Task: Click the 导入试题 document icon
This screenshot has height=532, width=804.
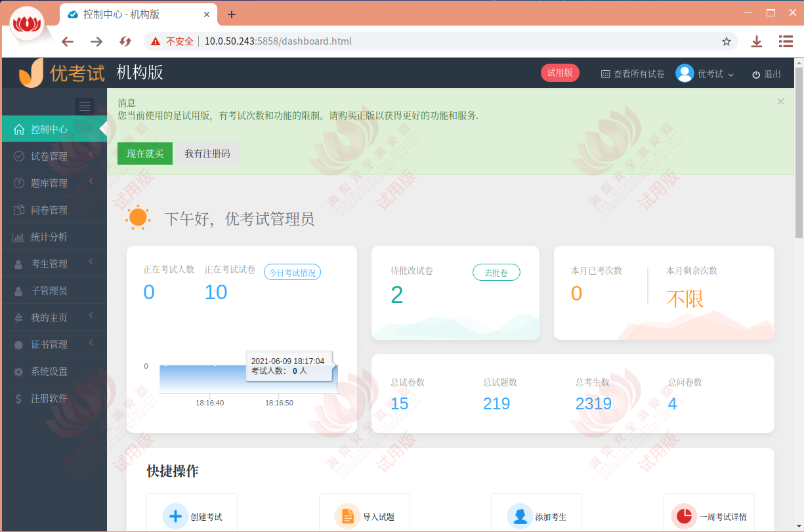Action: (x=347, y=516)
